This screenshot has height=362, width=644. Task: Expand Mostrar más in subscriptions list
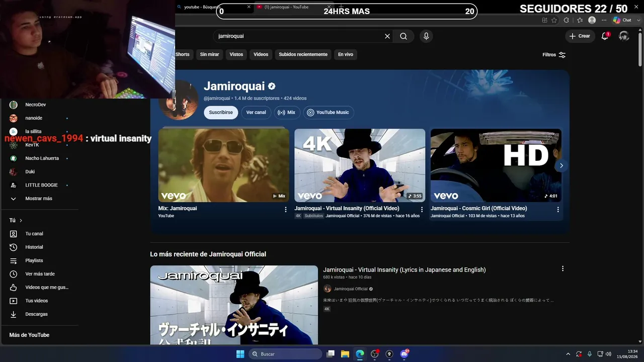[39, 199]
